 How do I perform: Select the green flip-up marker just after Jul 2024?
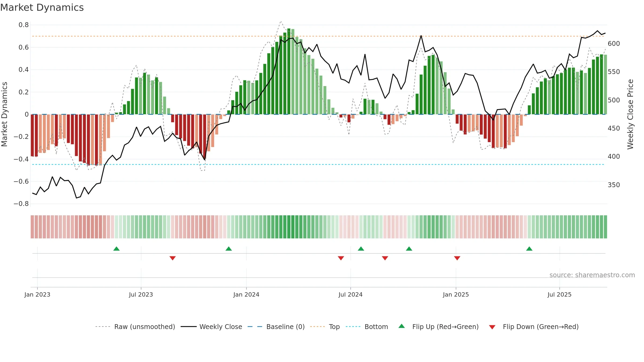coord(361,249)
